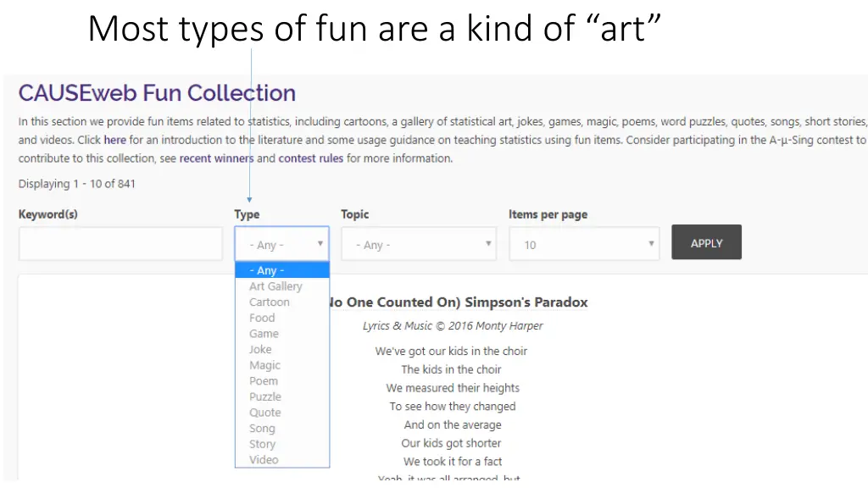This screenshot has height=488, width=868.
Task: Click the lyric "Our kids got shorter"
Action: pos(451,443)
